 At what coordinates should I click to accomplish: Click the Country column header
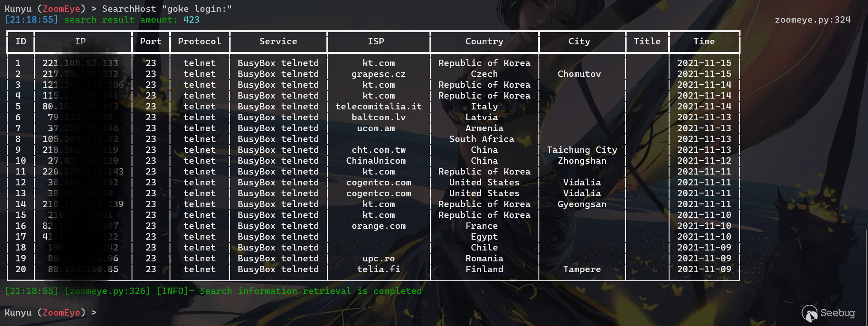[x=484, y=42]
